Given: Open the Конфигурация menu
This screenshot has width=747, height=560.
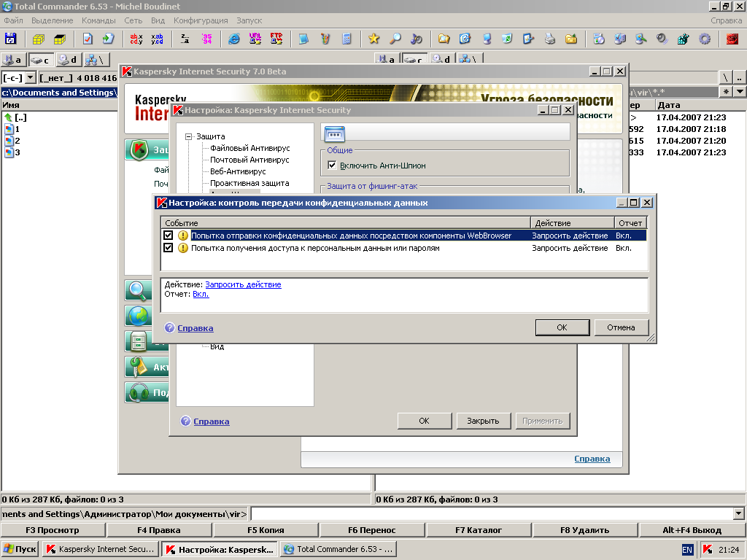Looking at the screenshot, I should [201, 20].
